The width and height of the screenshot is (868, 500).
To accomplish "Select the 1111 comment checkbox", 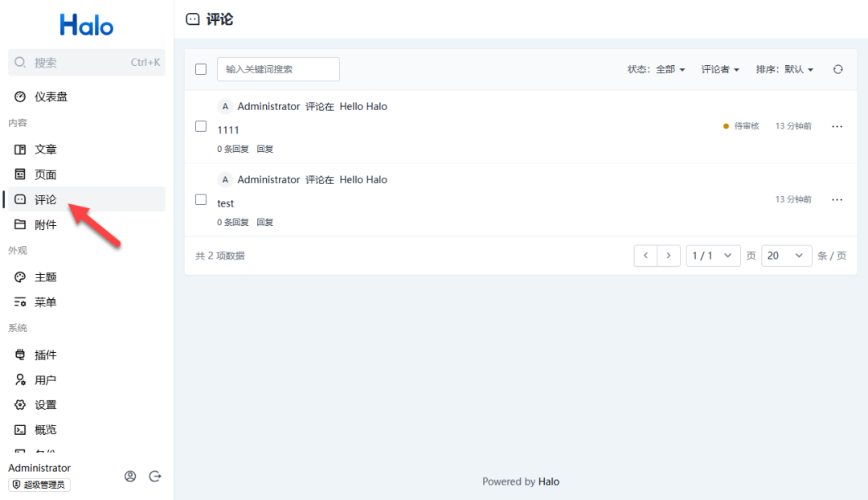I will [201, 126].
